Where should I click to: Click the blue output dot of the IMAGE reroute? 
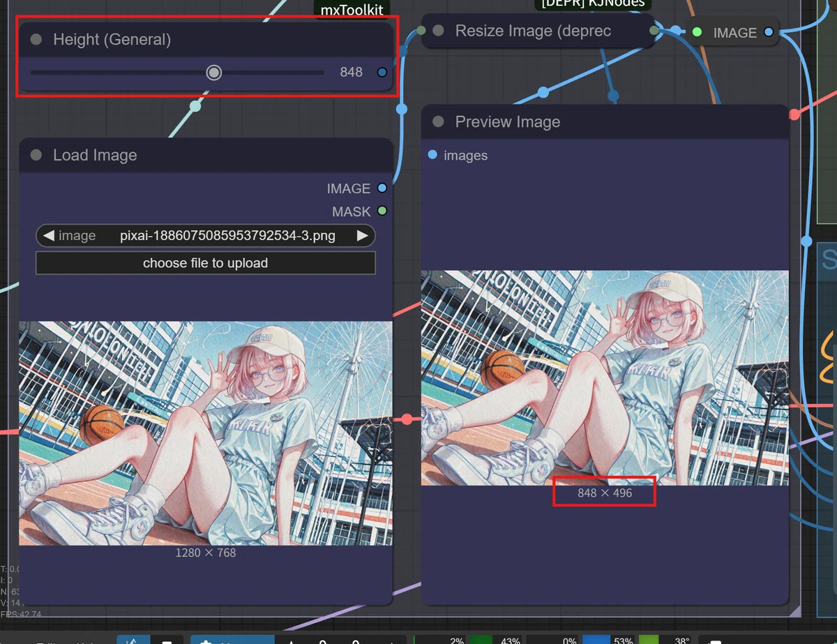[769, 32]
